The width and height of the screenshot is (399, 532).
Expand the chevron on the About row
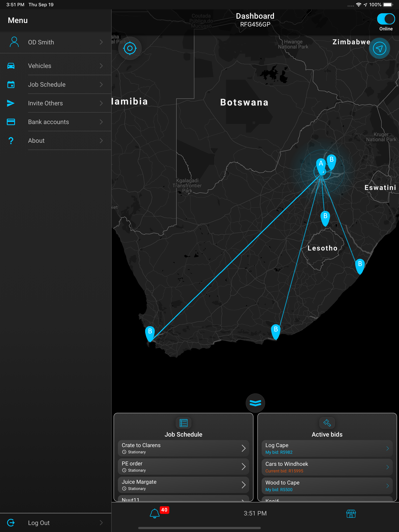pos(101,141)
